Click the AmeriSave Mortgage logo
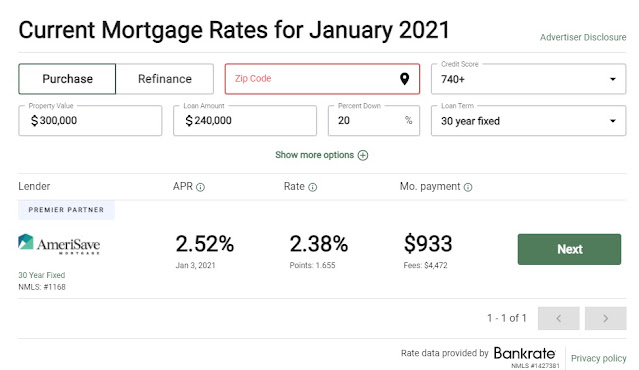The width and height of the screenshot is (639, 370). pyautogui.click(x=59, y=244)
